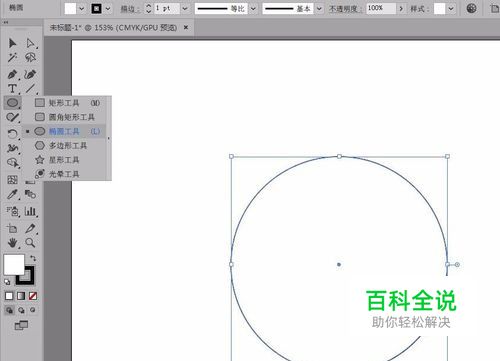Select the Shaper tool

click(x=12, y=117)
